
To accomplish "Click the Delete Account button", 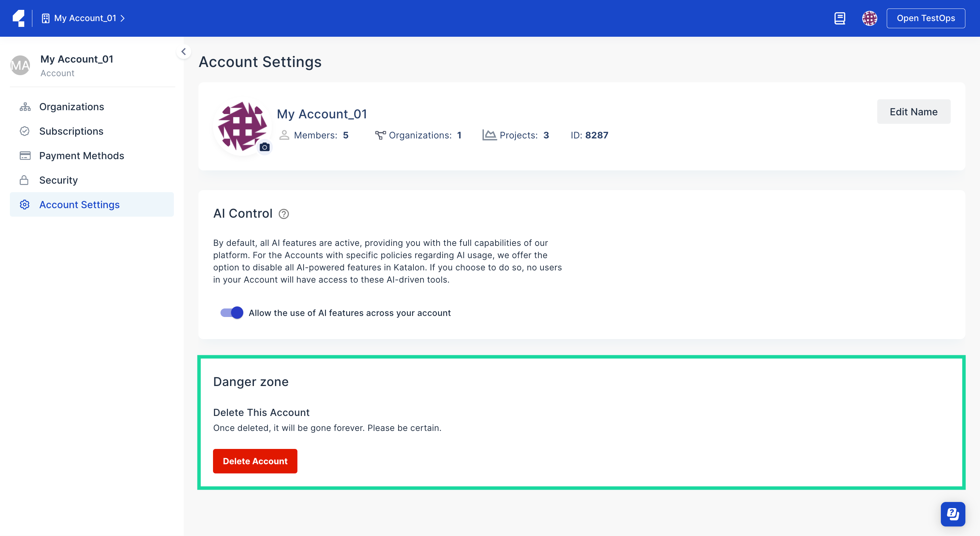I will pyautogui.click(x=255, y=461).
